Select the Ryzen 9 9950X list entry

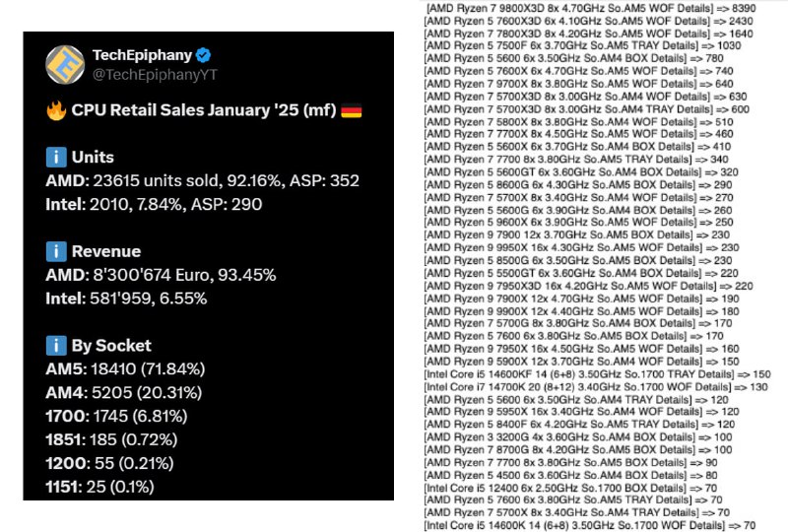(581, 247)
